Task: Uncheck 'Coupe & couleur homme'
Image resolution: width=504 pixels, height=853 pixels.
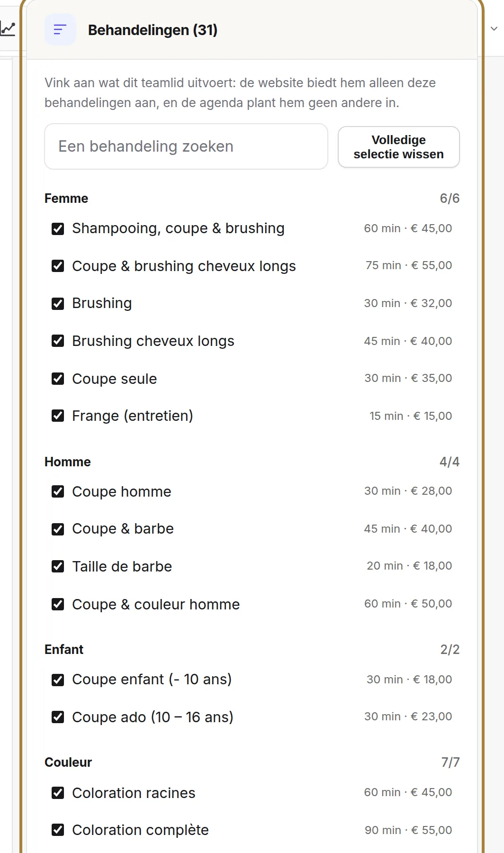Action: [x=58, y=604]
